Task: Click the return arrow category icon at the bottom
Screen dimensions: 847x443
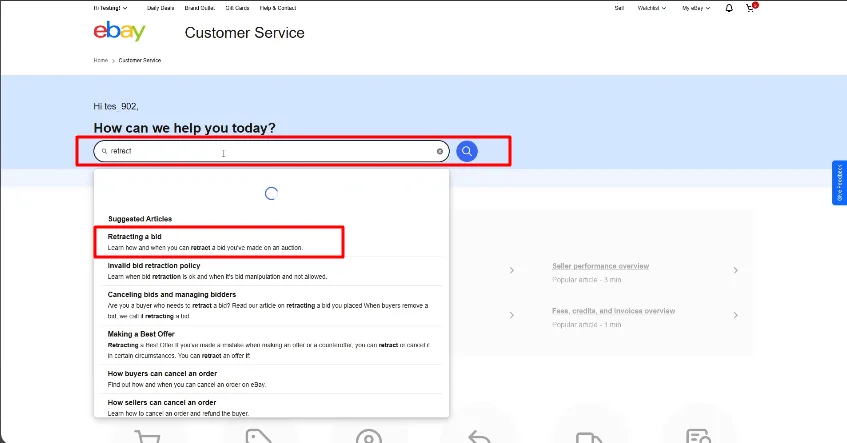Action: pyautogui.click(x=480, y=437)
